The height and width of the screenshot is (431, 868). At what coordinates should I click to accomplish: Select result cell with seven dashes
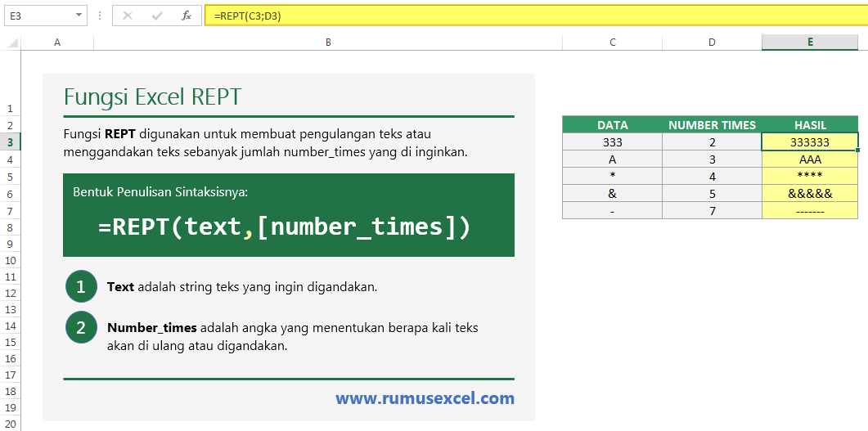click(x=810, y=211)
